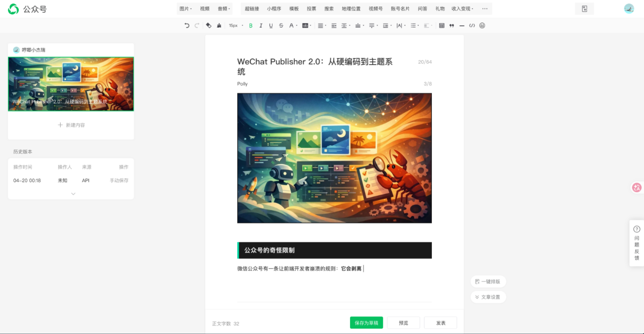The height and width of the screenshot is (334, 644).
Task: Open 问题反馈 feedback panel
Action: point(637,243)
